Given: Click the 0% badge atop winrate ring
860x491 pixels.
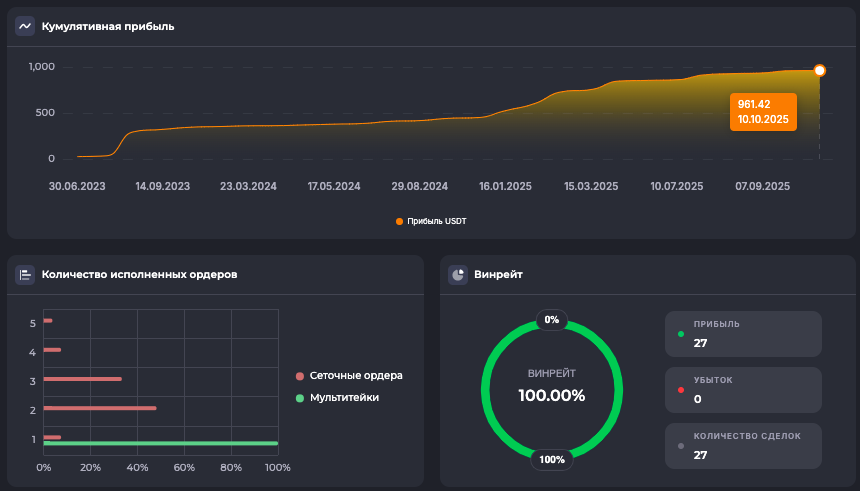Looking at the screenshot, I should pos(552,320).
